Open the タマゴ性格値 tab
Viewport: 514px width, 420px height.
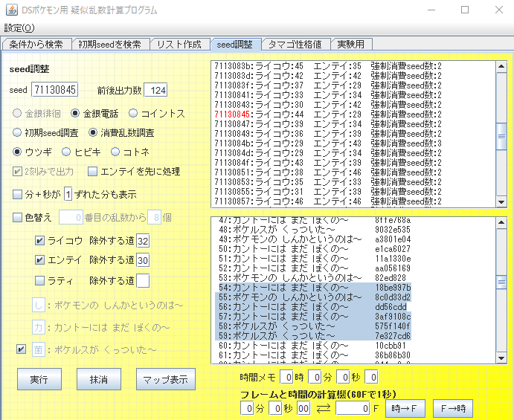tap(296, 44)
